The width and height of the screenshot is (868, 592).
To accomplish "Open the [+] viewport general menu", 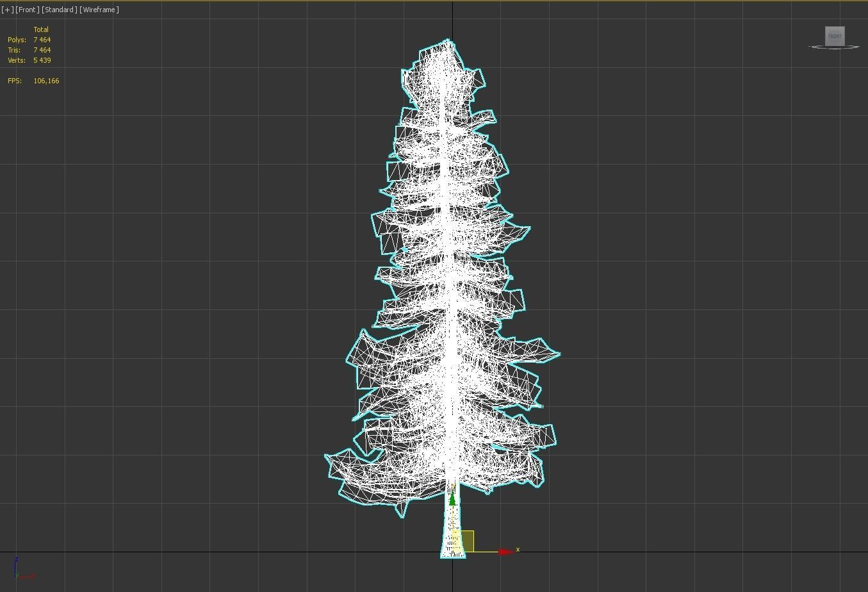I will pyautogui.click(x=7, y=10).
